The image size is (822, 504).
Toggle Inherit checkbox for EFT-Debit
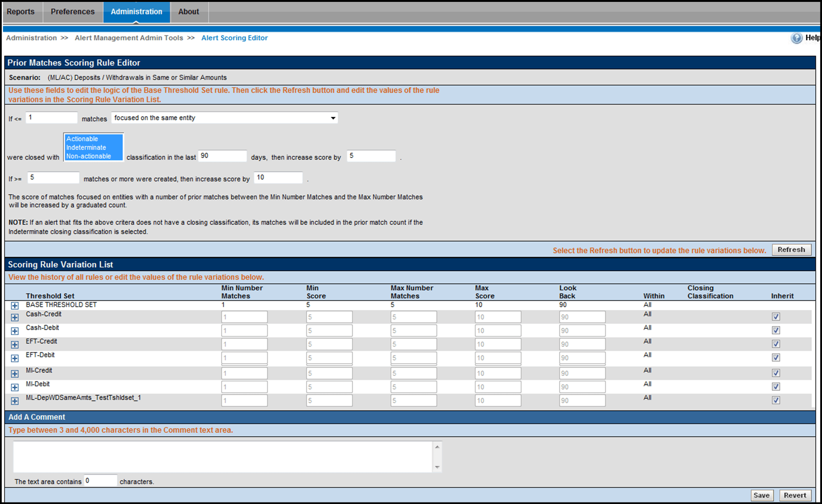(x=776, y=357)
